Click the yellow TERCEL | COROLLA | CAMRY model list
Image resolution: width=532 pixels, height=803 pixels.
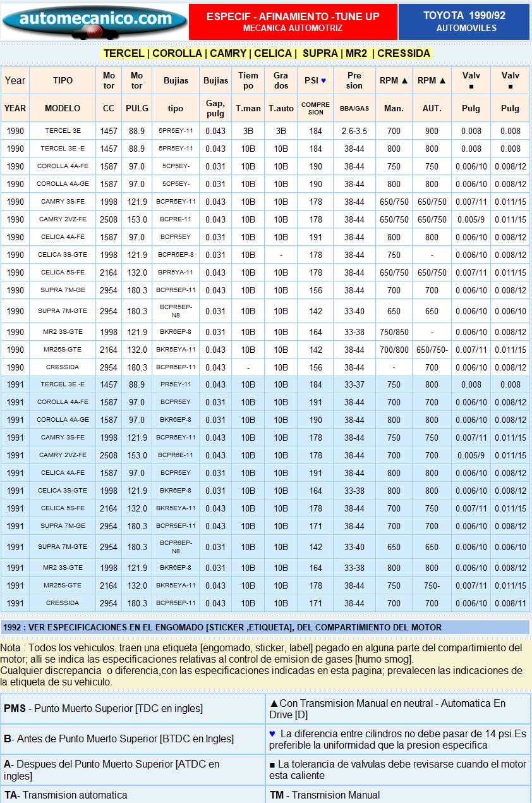267,53
